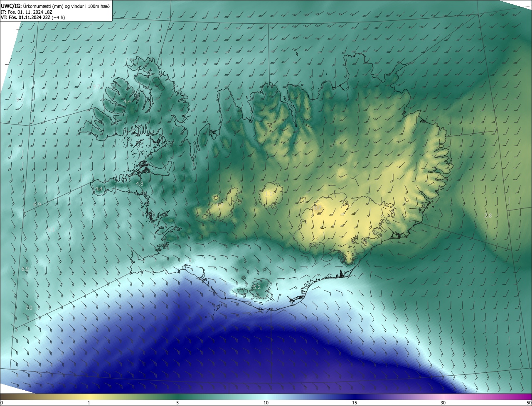Screen dimensions: 532x406
Task: Select the 'IT: Fös. 01. 11. 2024 18Z' line
Action: pos(27,12)
